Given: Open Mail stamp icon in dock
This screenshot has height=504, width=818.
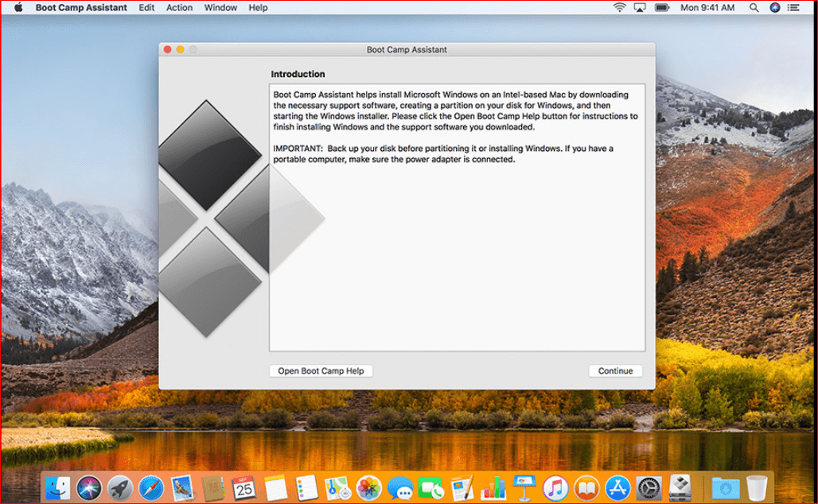Looking at the screenshot, I should tap(182, 488).
